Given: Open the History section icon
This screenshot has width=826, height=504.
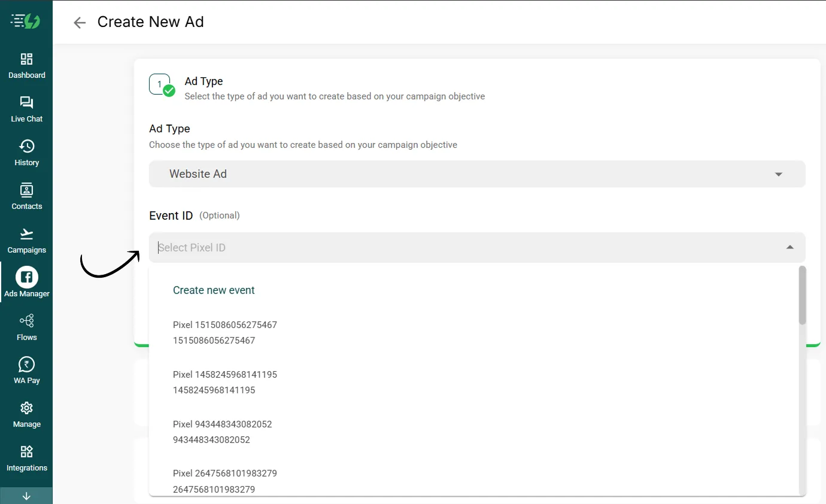Looking at the screenshot, I should [x=26, y=147].
